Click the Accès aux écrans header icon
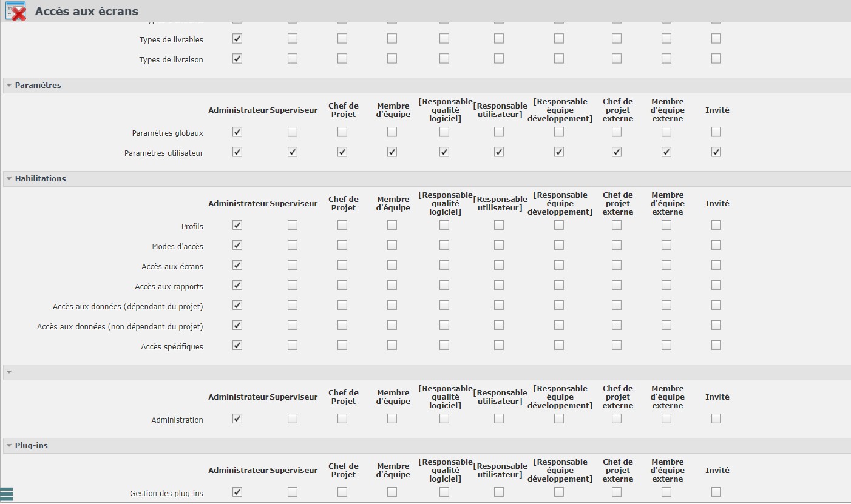This screenshot has height=504, width=851. pyautogui.click(x=15, y=12)
